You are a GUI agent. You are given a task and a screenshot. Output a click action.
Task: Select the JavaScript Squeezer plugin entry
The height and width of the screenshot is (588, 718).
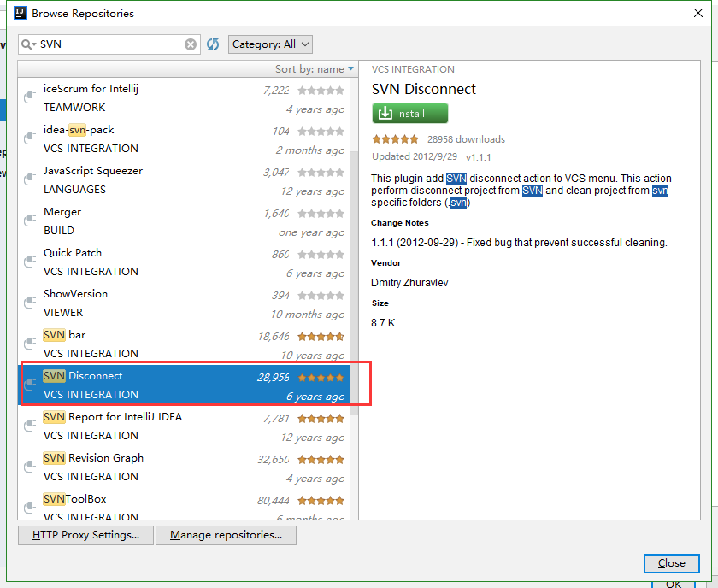171,179
